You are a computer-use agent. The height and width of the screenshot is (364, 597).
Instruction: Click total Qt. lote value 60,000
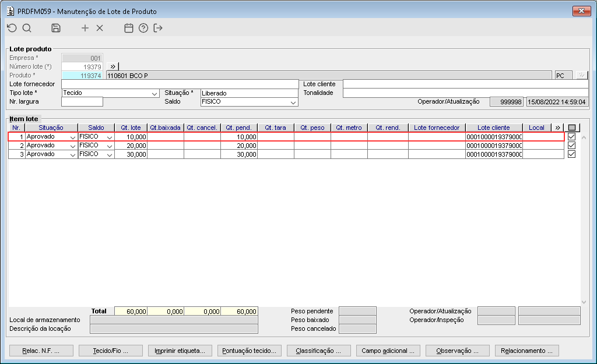[131, 312]
